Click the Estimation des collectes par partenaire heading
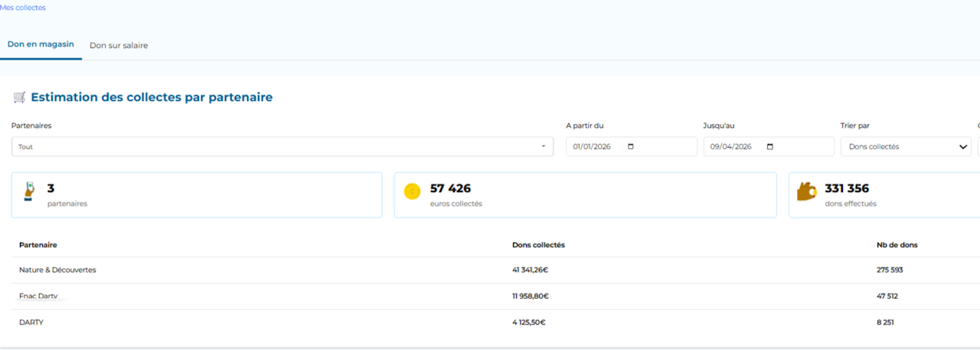 pos(152,97)
